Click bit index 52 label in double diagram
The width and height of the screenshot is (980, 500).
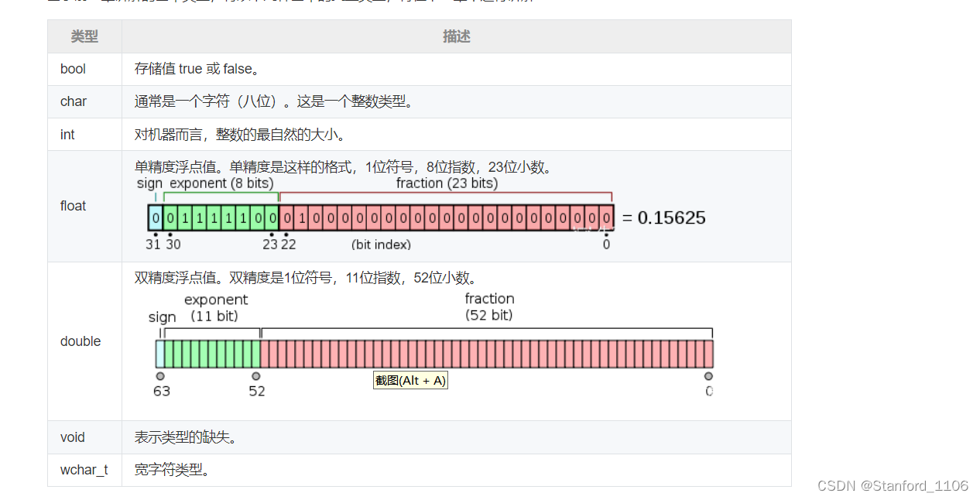(x=257, y=391)
